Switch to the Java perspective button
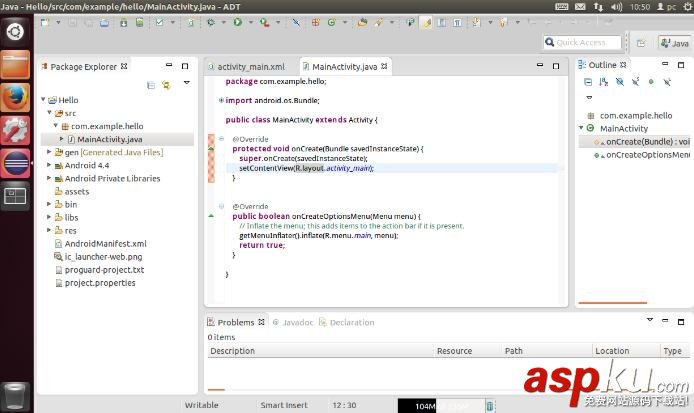694x413 pixels. coord(675,43)
